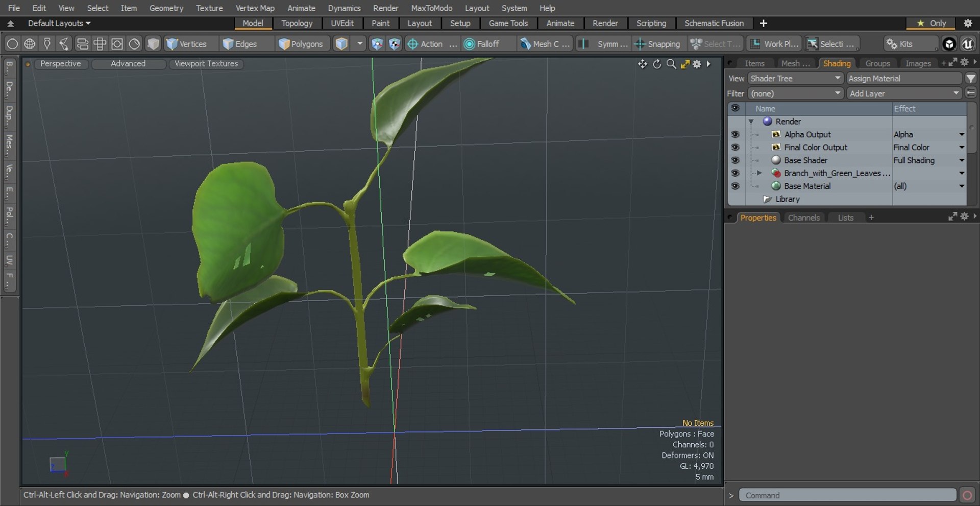Toggle the Symmetry button
The width and height of the screenshot is (980, 506).
coord(604,44)
